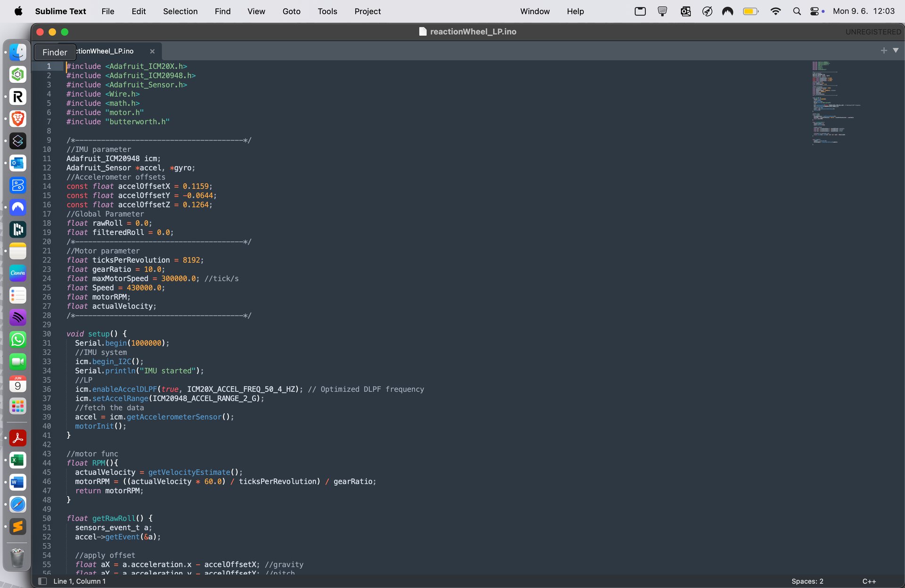Open Launchpad from the dock
905x588 pixels.
[18, 406]
